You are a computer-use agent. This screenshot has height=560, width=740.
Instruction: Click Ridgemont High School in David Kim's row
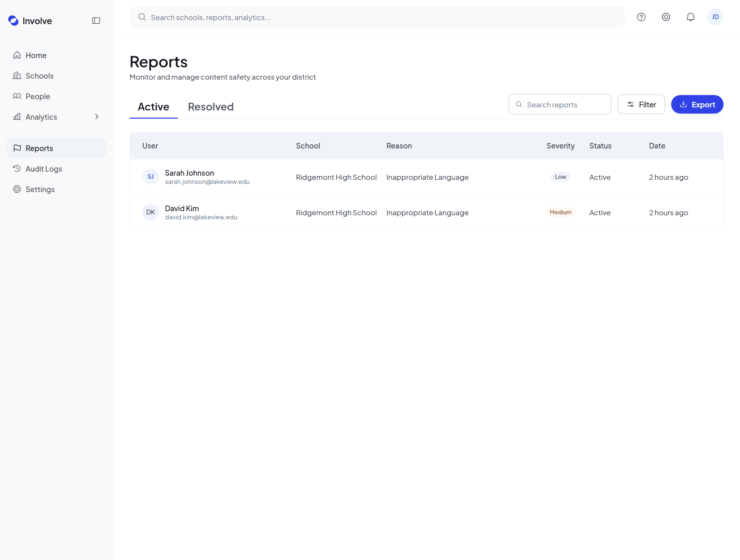pos(336,213)
